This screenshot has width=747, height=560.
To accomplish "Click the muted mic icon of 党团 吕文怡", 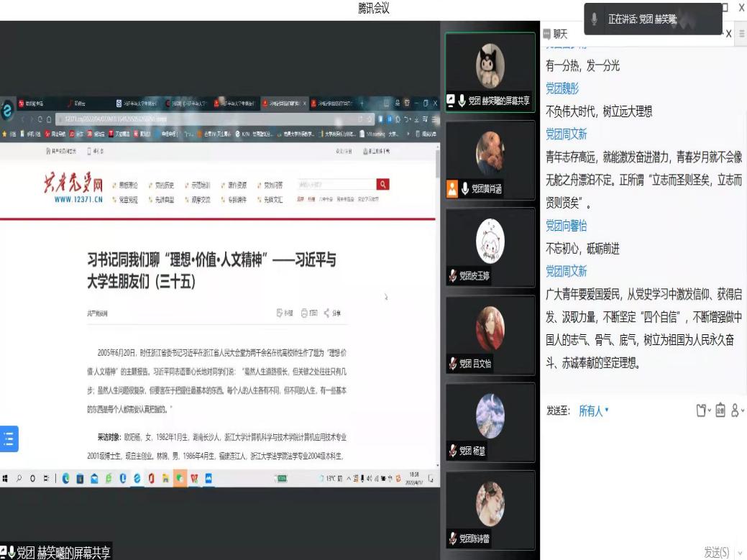I will [x=452, y=364].
